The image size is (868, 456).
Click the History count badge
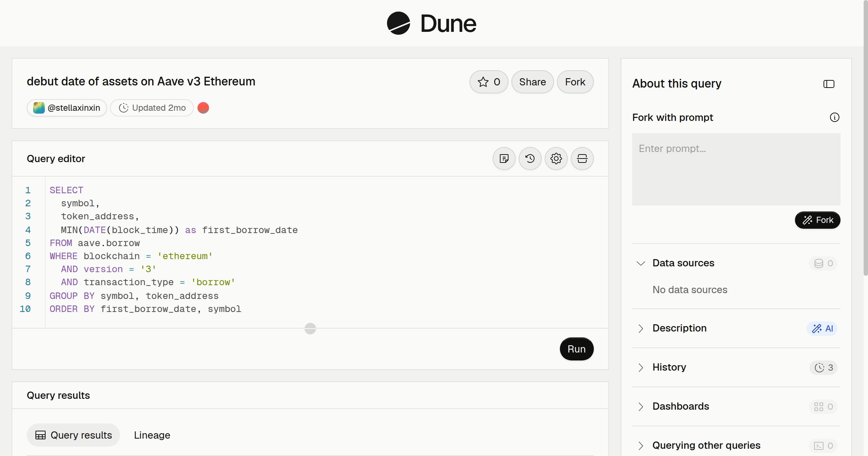[824, 367]
